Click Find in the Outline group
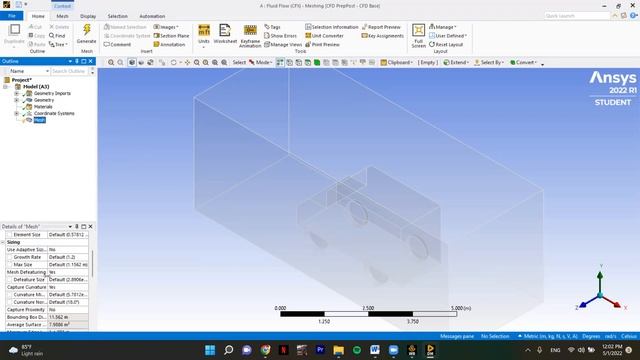The height and width of the screenshot is (360, 640). coord(57,36)
